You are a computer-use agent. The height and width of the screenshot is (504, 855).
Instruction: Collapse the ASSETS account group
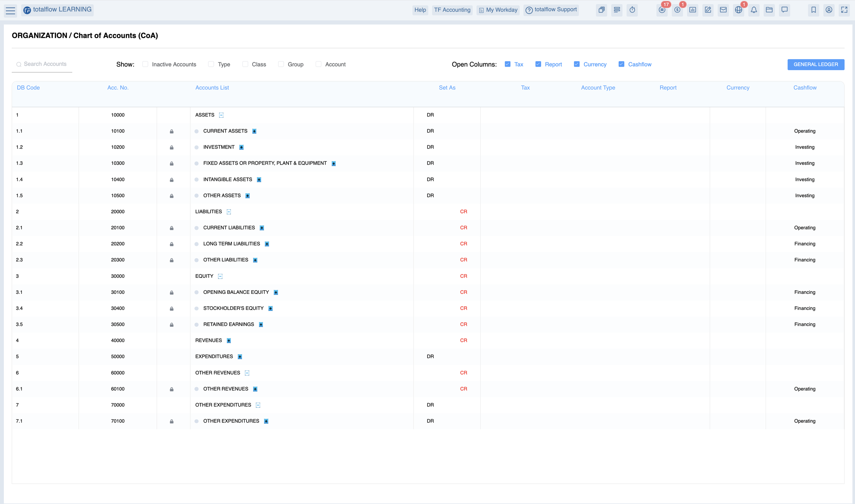pos(221,115)
